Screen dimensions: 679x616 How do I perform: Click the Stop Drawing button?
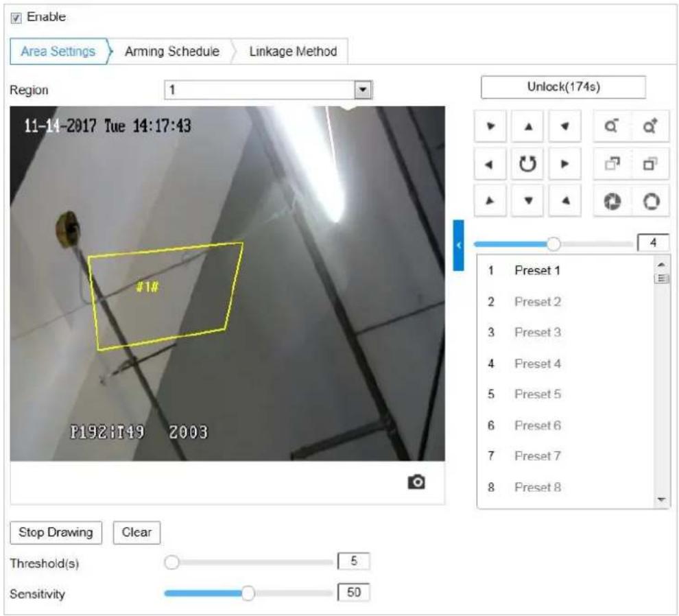click(x=56, y=532)
